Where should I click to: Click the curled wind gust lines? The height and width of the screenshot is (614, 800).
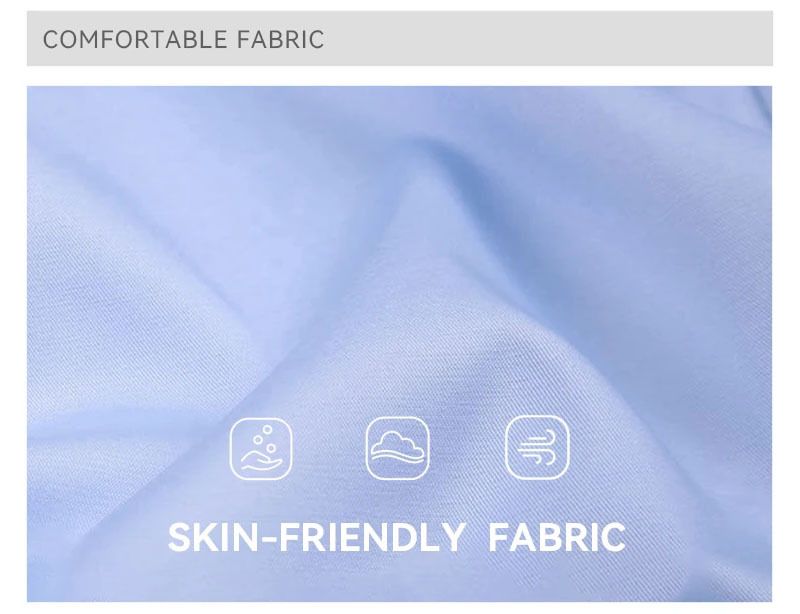537,447
